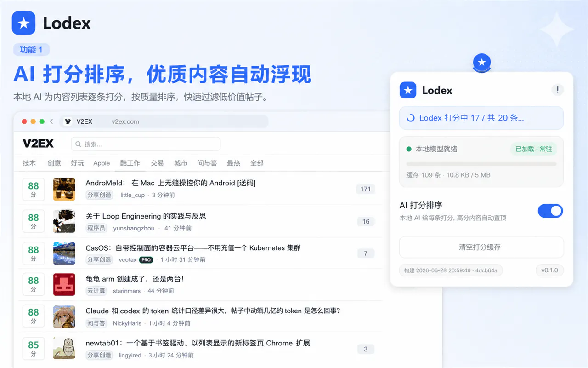Focus the V2EX 搜索 input field

(146, 144)
